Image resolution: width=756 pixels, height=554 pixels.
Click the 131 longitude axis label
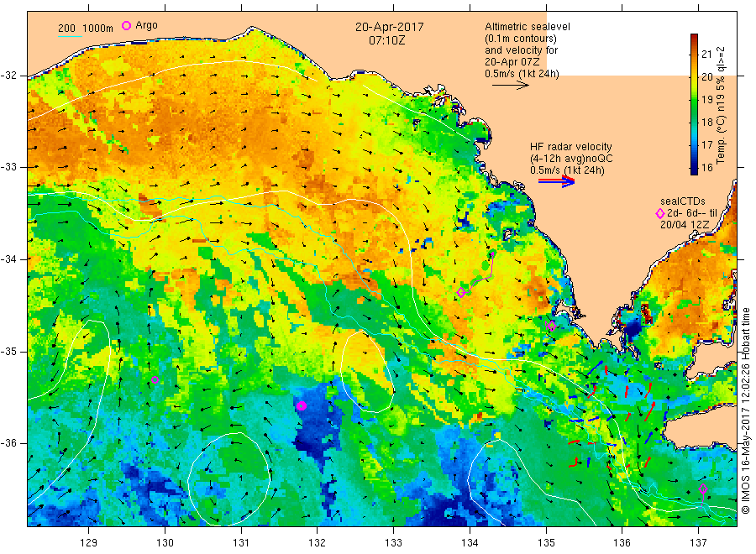pyautogui.click(x=241, y=543)
